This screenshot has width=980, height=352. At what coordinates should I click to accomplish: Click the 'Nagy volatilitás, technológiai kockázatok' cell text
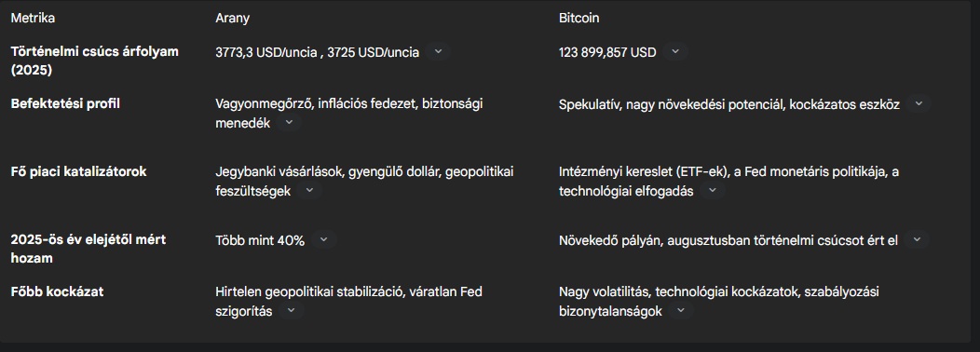pyautogui.click(x=679, y=292)
